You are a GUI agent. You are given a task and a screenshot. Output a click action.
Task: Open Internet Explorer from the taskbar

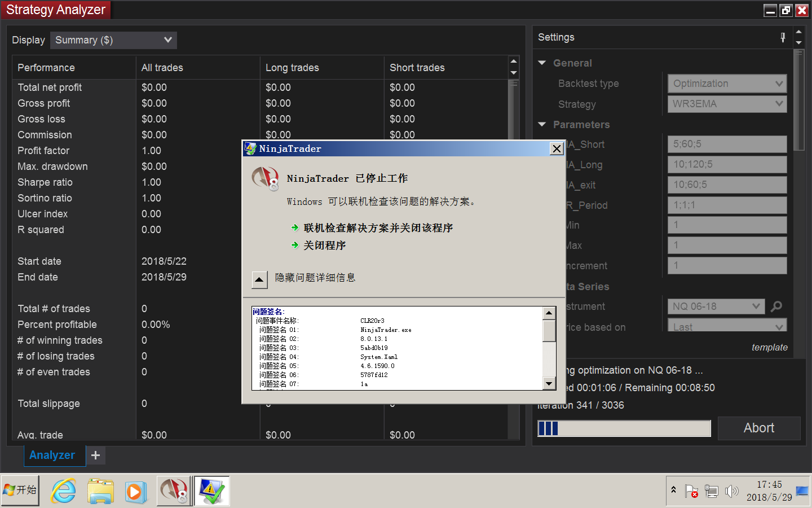64,491
